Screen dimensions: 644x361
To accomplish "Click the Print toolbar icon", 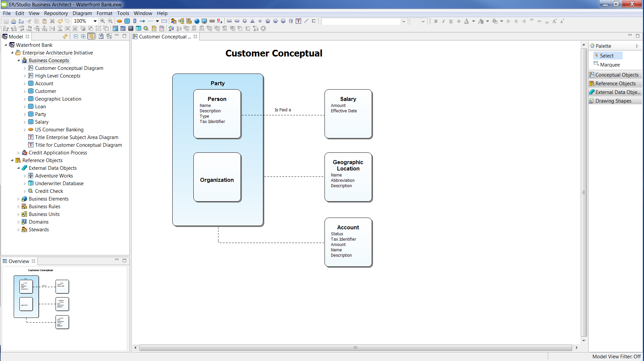I will (x=13, y=21).
